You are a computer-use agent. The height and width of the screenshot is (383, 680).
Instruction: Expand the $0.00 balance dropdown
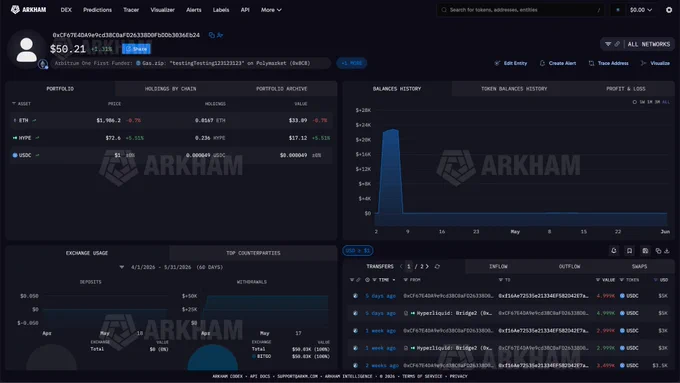click(641, 10)
